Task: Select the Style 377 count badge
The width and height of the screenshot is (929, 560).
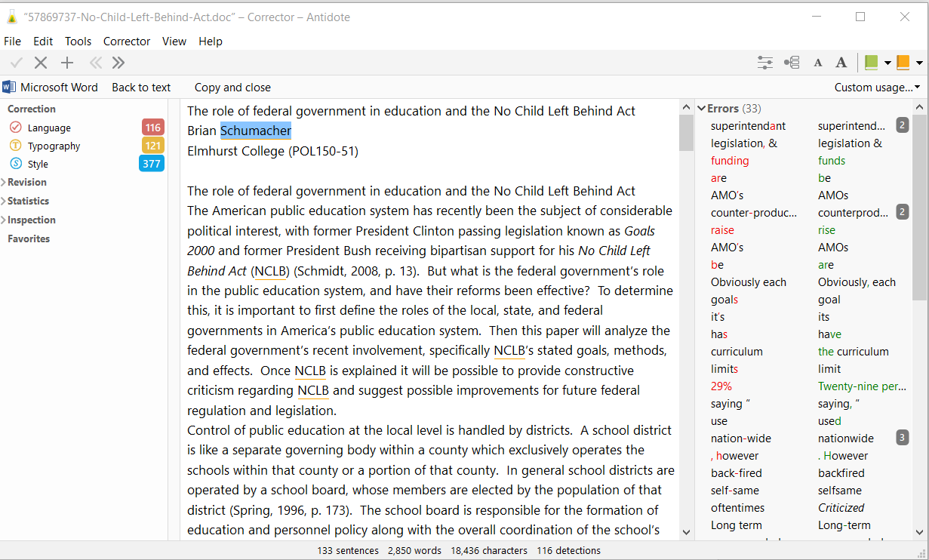Action: point(152,164)
